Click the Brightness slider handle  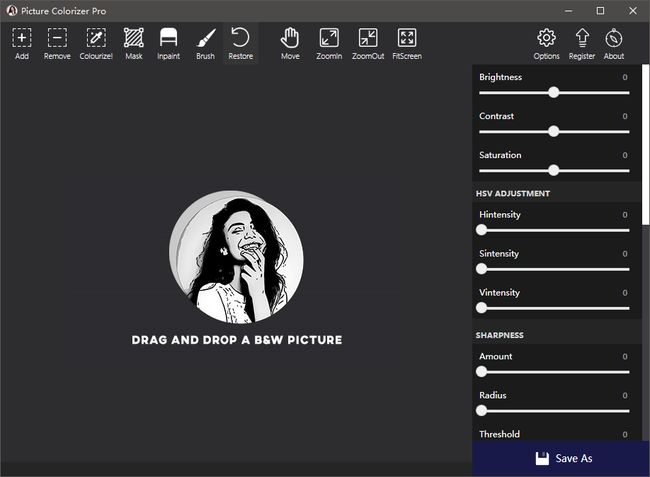tap(553, 92)
